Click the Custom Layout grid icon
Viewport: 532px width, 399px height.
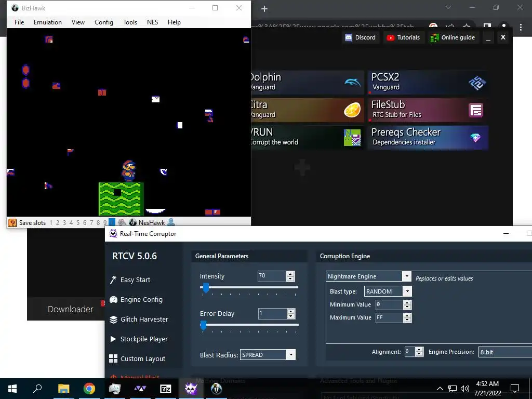(113, 358)
